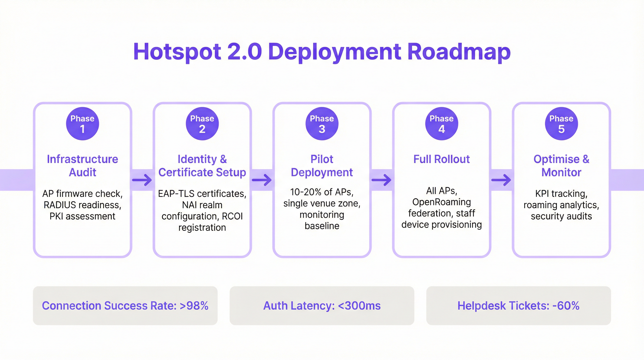The width and height of the screenshot is (644, 360).
Task: Click the Connection Success Rate metric bar
Action: point(126,306)
